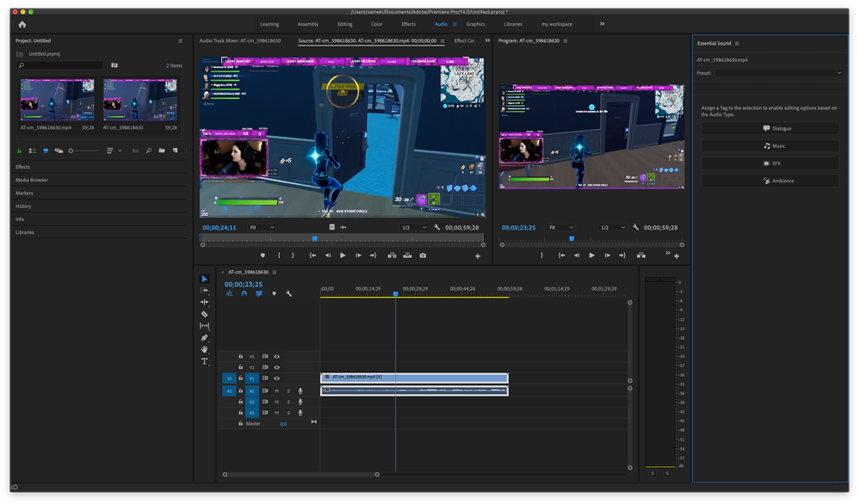This screenshot has height=504, width=859.
Task: Open timeline display settings wrench
Action: tap(289, 293)
